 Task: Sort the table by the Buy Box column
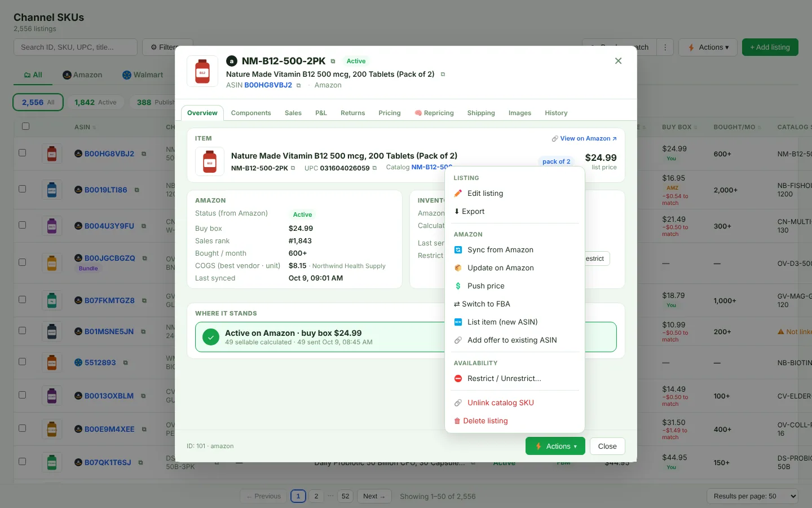coord(679,128)
